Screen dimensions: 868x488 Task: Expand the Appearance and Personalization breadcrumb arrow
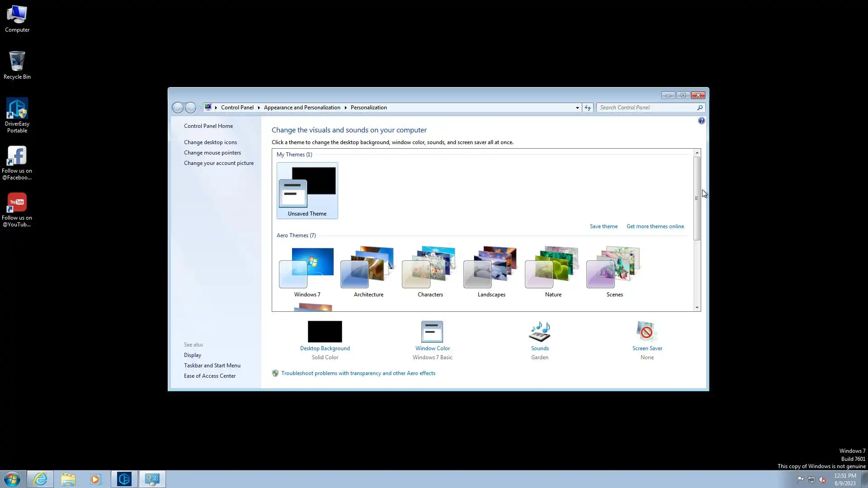pos(346,108)
